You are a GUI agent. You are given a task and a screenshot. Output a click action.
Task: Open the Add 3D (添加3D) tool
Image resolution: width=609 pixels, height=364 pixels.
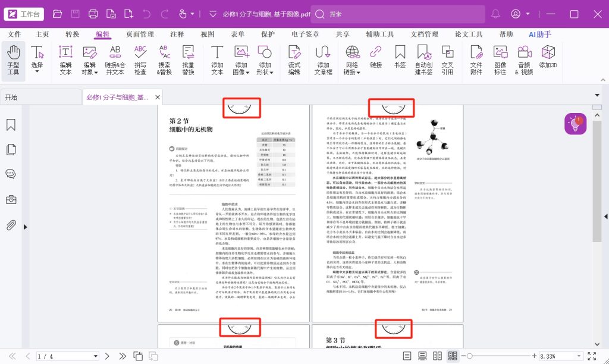click(548, 61)
